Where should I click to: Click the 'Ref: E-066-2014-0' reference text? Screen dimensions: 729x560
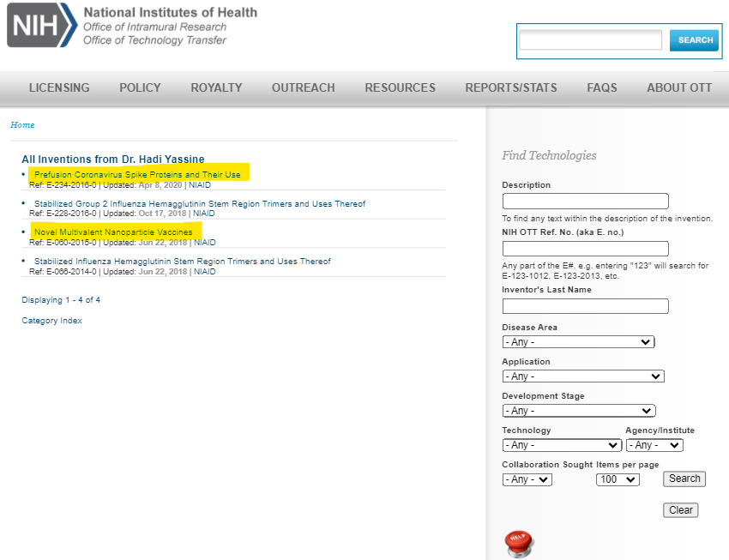tap(63, 271)
